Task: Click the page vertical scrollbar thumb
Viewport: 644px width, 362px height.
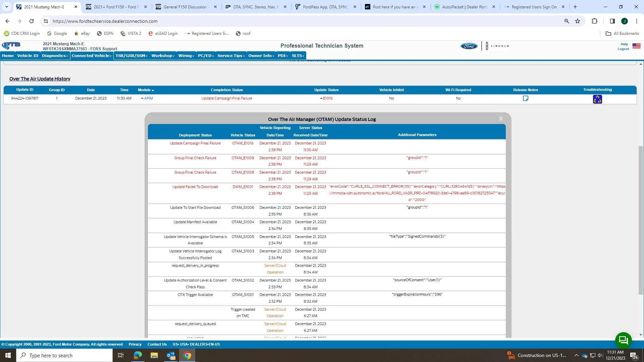Action: coord(641,220)
